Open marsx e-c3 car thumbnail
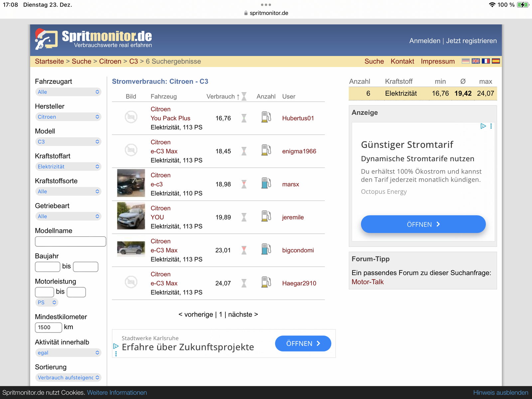The height and width of the screenshot is (399, 532). 131,183
